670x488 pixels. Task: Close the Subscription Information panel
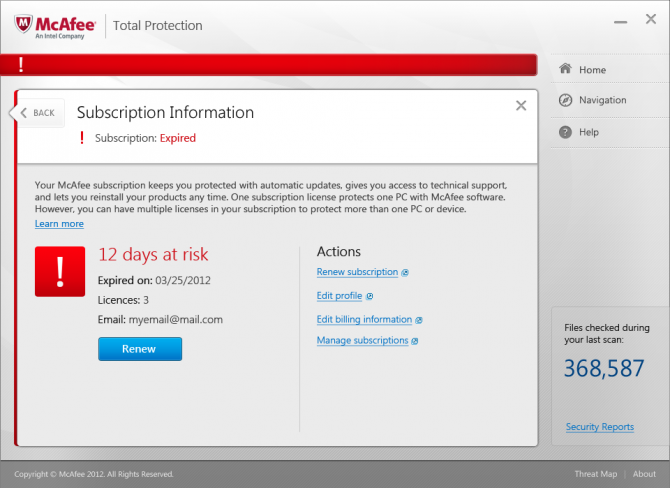(x=521, y=106)
